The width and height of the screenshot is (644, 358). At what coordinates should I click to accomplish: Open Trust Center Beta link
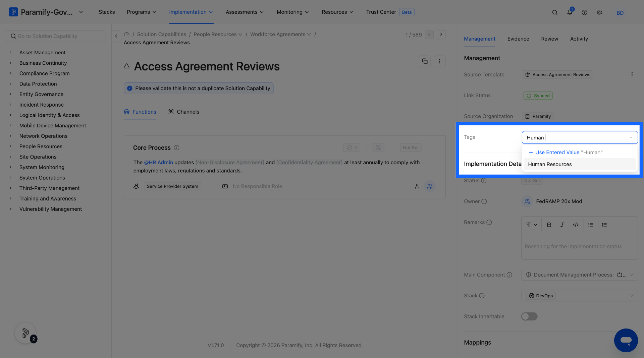pos(390,12)
